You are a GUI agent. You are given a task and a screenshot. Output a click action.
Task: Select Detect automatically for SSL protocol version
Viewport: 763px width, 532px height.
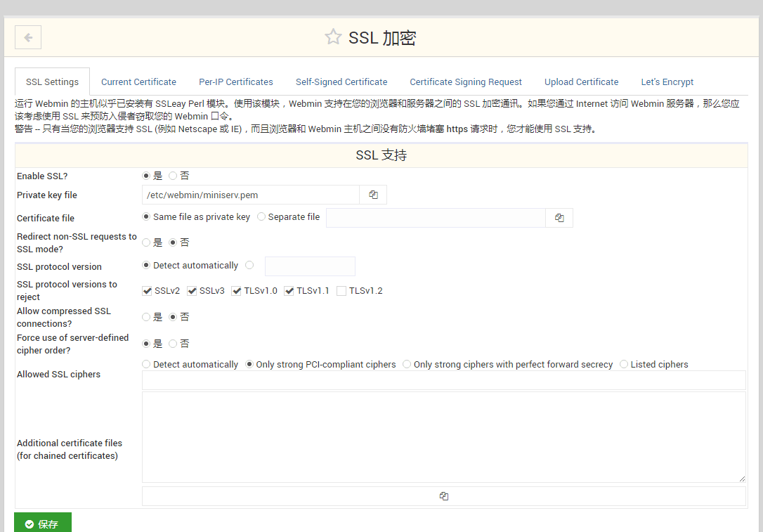tap(146, 265)
